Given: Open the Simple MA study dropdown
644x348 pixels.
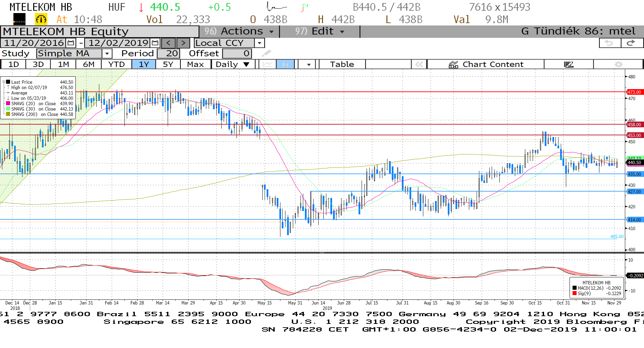Looking at the screenshot, I should click(107, 54).
